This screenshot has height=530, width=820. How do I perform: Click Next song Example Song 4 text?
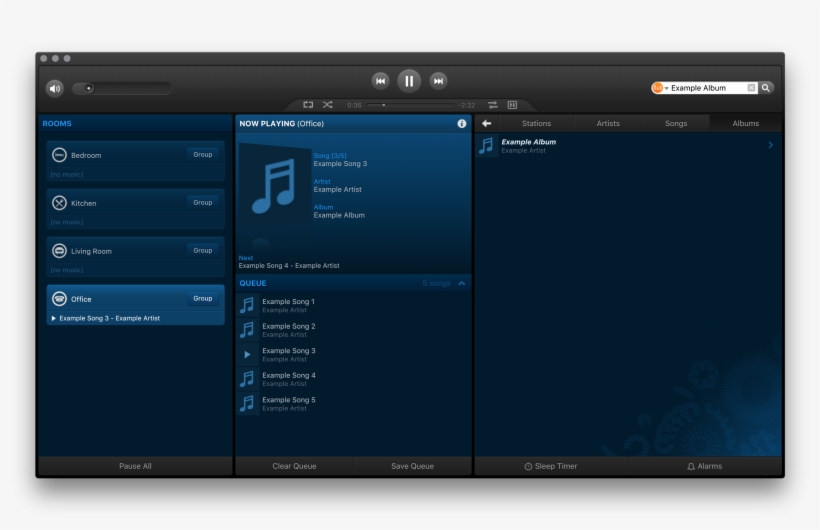click(x=289, y=266)
